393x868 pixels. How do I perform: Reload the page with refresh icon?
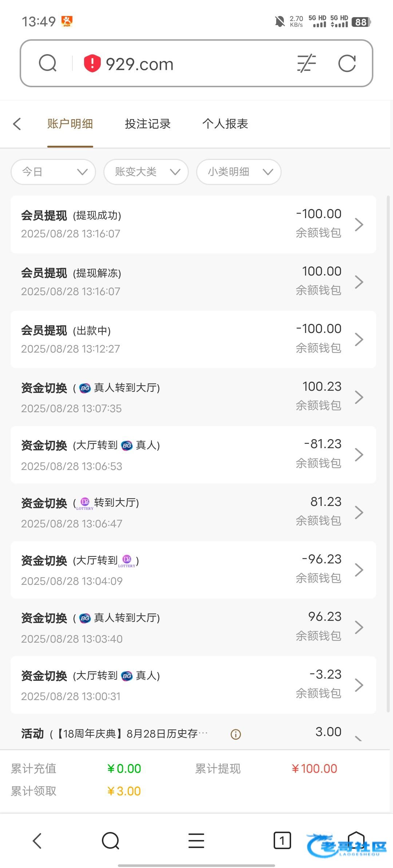[x=347, y=64]
